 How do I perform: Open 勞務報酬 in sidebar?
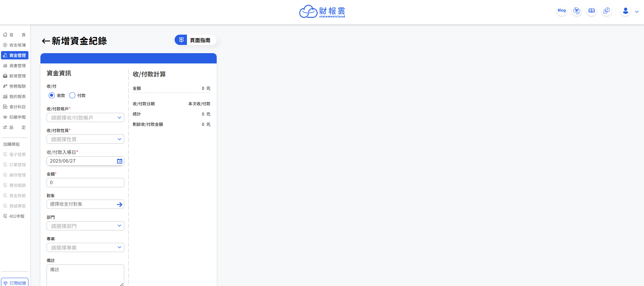tap(14, 86)
